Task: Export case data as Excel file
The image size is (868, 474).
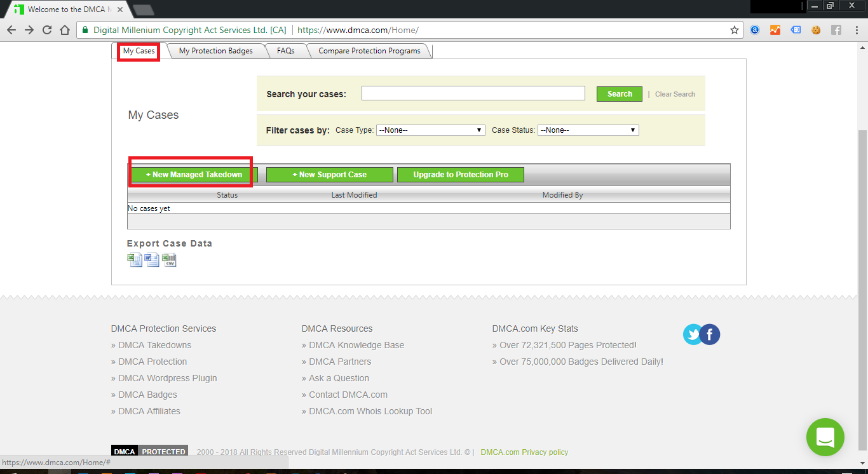Action: (x=135, y=259)
